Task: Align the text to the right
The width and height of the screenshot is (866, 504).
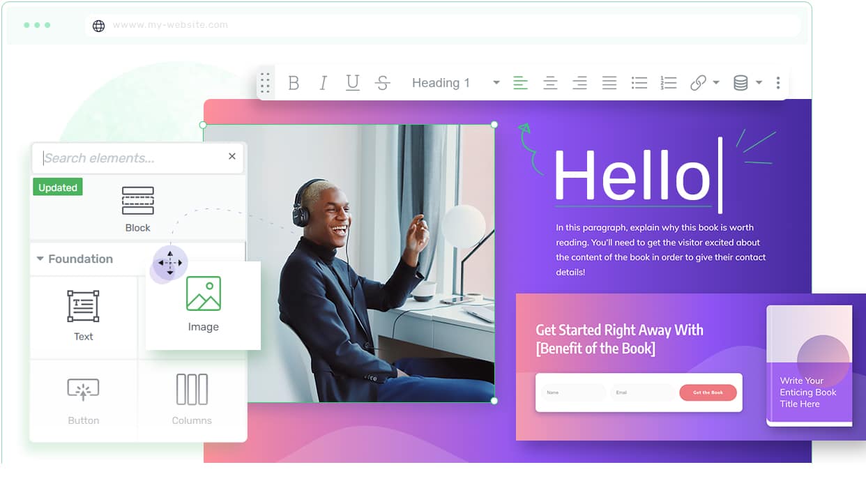Action: 579,82
